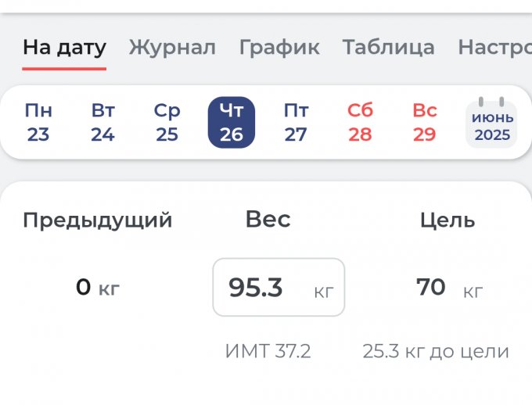Viewport: 532px width, 405px height.
Task: Go to the Настройки tab
Action: pos(494,48)
